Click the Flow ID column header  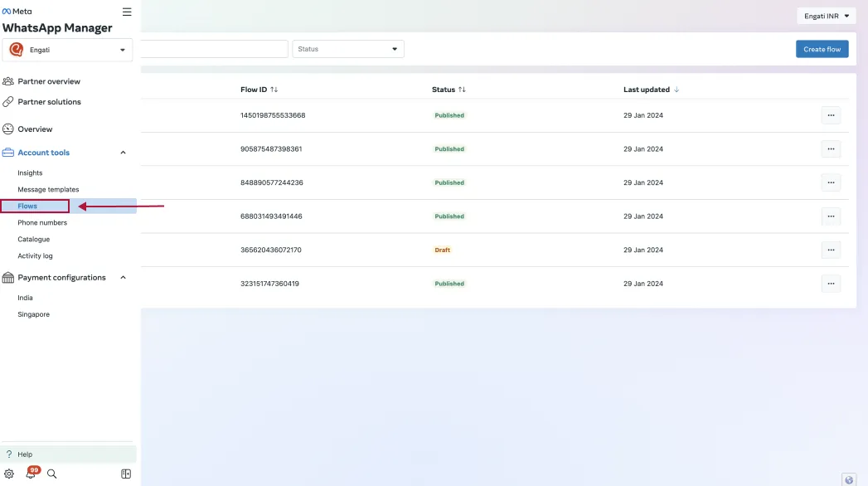point(254,90)
